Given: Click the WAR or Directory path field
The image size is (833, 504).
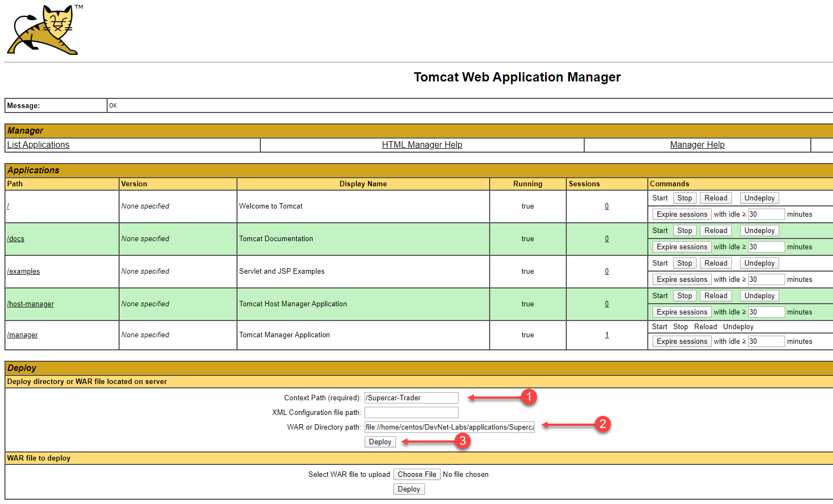Looking at the screenshot, I should click(x=449, y=427).
